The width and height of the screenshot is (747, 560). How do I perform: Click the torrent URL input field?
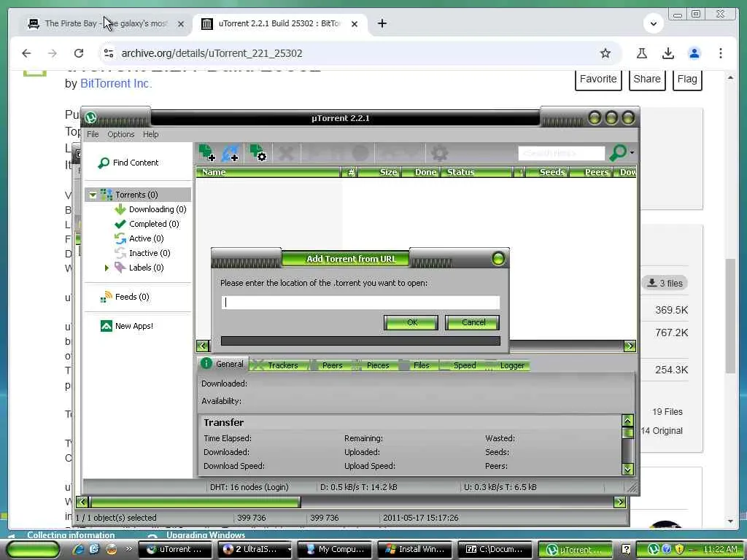pos(360,303)
